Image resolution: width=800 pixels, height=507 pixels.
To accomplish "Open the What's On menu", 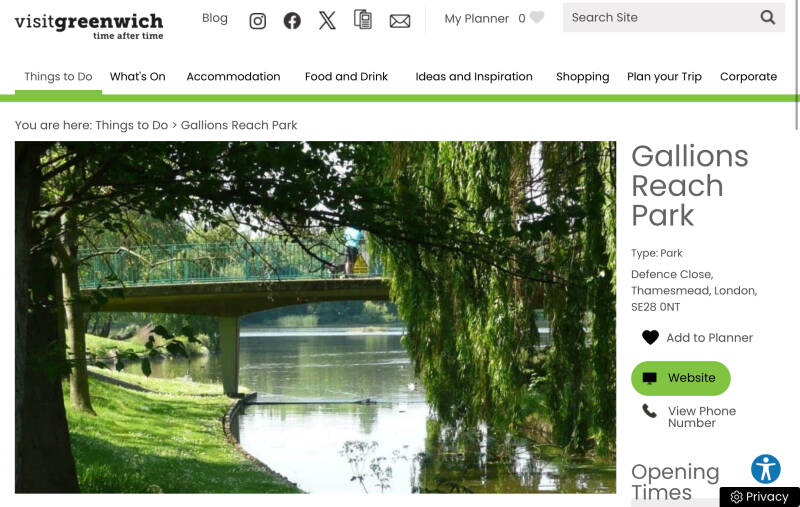I will pos(138,77).
